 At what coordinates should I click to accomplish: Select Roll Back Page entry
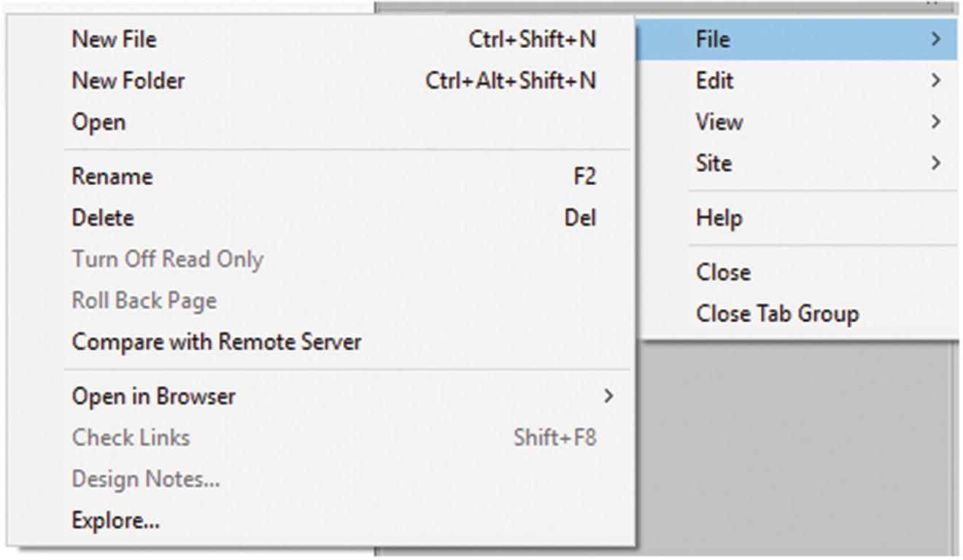pos(144,300)
